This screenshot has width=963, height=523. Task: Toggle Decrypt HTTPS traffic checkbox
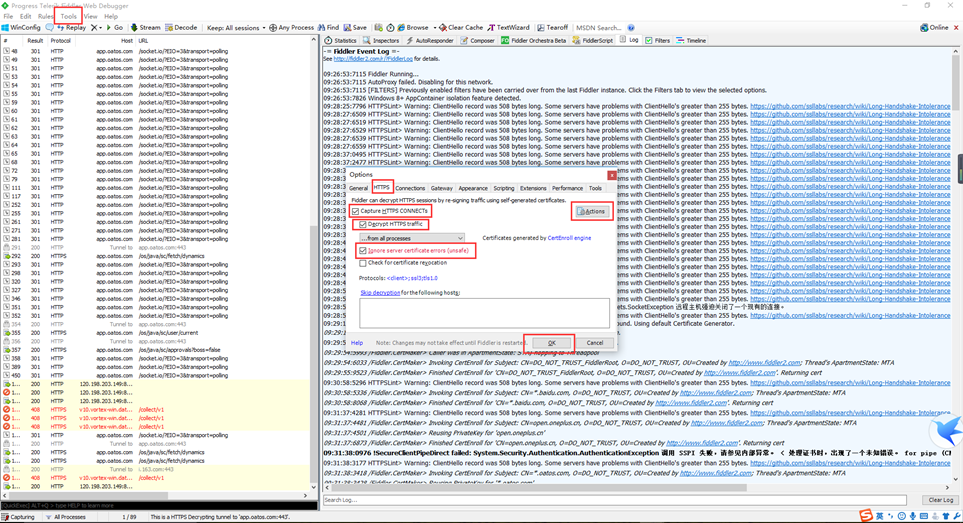click(363, 225)
